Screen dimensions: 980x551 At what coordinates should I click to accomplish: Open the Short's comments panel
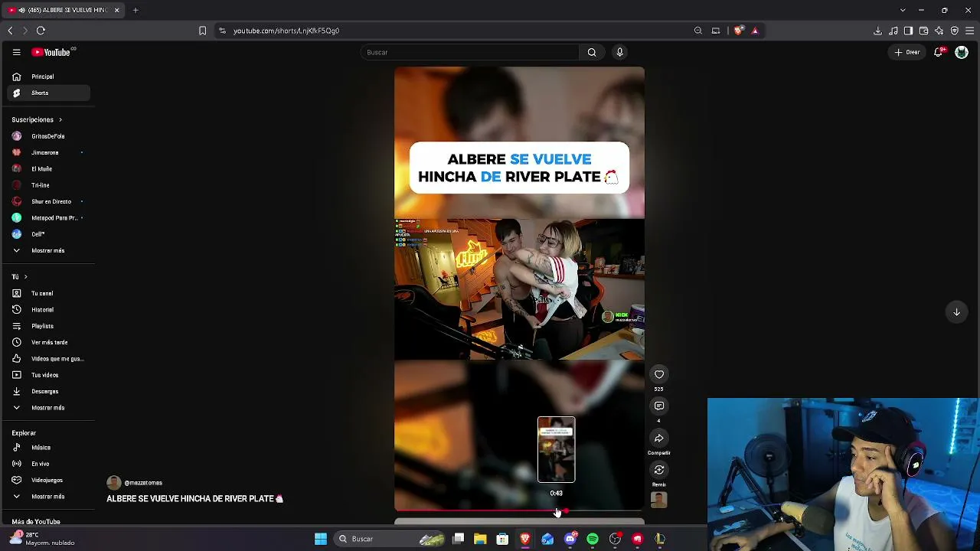(x=659, y=406)
